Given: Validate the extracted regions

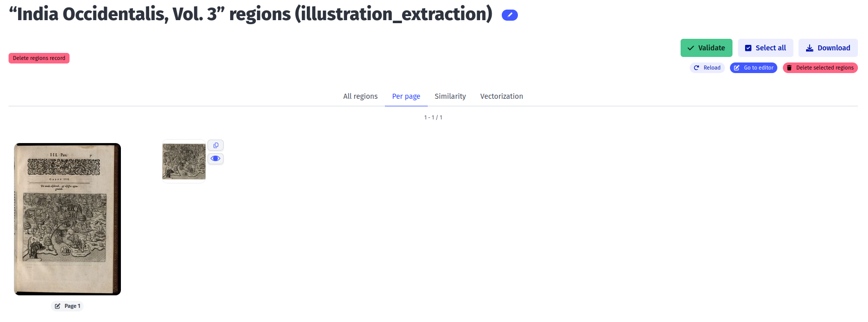Looking at the screenshot, I should [x=706, y=48].
